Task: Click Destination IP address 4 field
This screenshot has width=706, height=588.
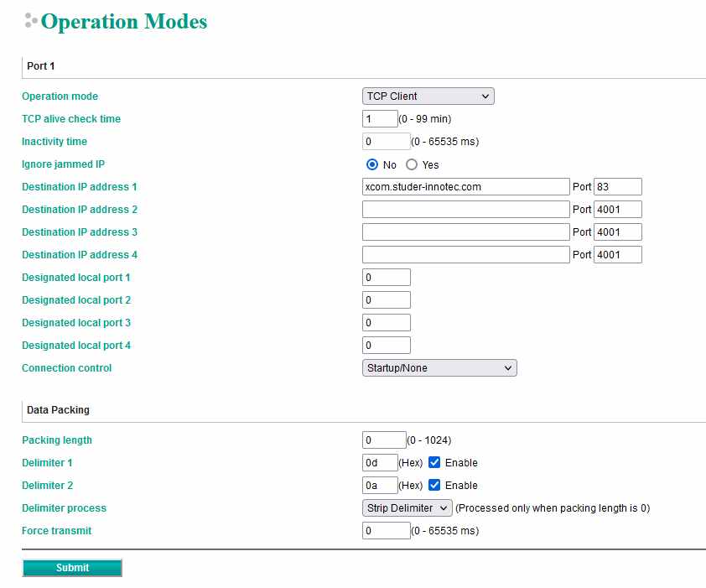Action: (x=465, y=255)
